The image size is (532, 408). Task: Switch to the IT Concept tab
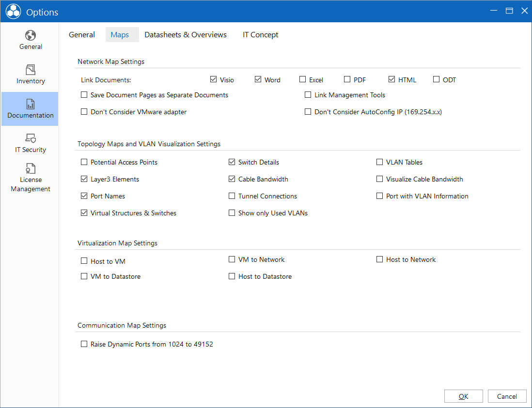click(x=261, y=34)
